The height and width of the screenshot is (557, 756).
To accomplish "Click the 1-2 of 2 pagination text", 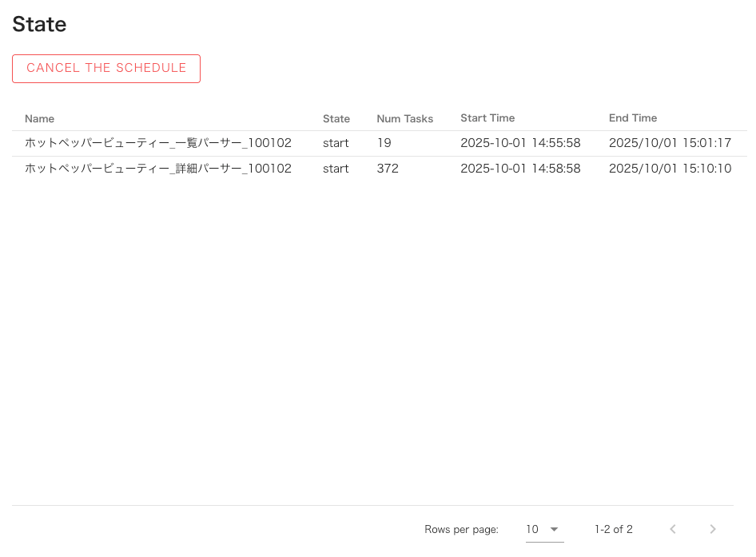I will pyautogui.click(x=613, y=529).
